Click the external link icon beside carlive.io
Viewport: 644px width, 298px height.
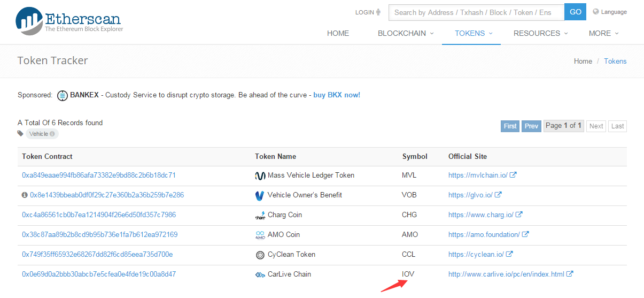pyautogui.click(x=570, y=274)
